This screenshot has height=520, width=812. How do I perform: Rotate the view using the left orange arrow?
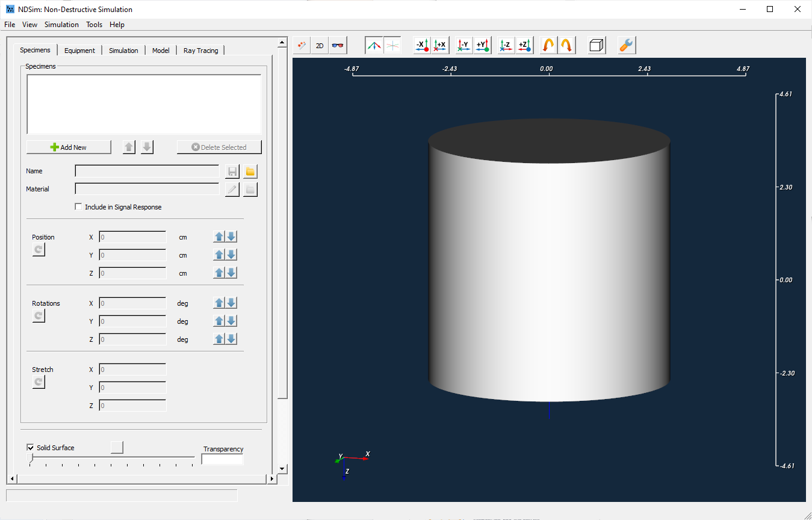pyautogui.click(x=548, y=45)
